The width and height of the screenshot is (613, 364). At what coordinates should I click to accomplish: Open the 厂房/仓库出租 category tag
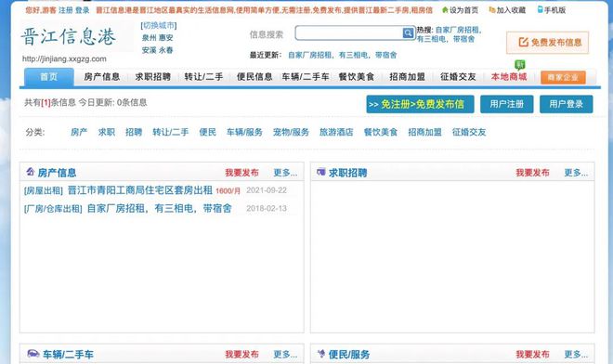53,209
